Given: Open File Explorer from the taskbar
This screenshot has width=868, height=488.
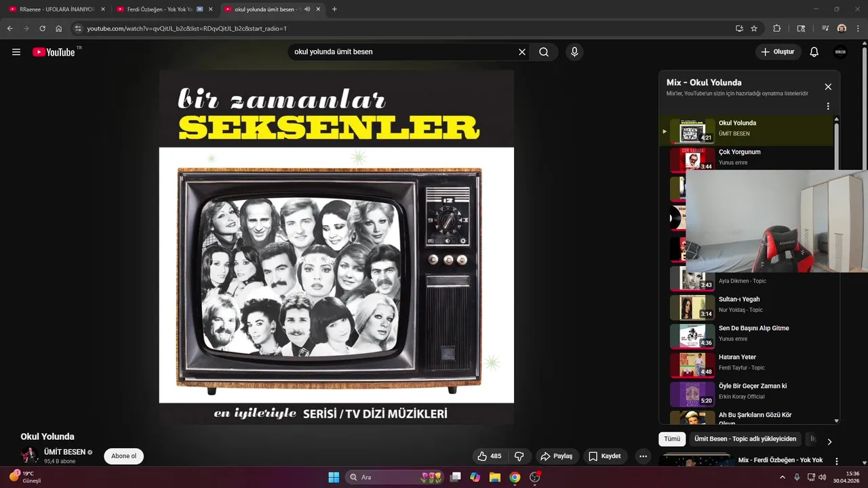Looking at the screenshot, I should (x=494, y=477).
